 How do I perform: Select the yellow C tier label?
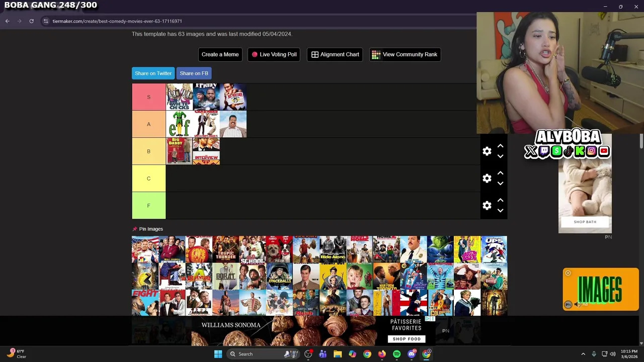pos(148,178)
